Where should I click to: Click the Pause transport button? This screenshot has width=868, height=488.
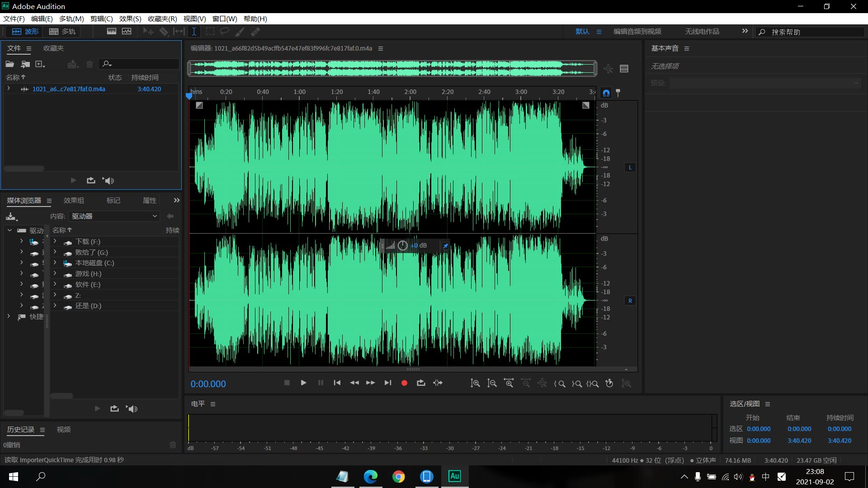click(321, 383)
